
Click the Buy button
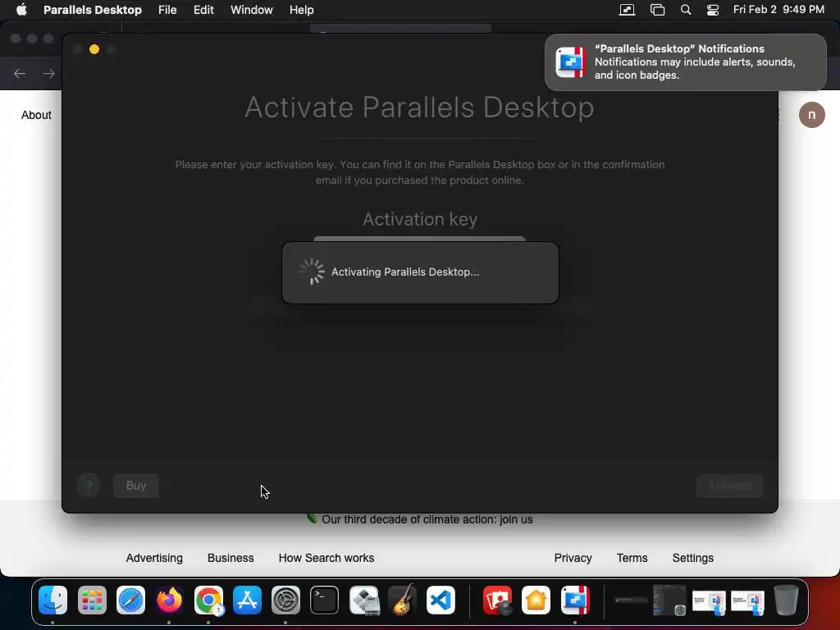(x=136, y=486)
